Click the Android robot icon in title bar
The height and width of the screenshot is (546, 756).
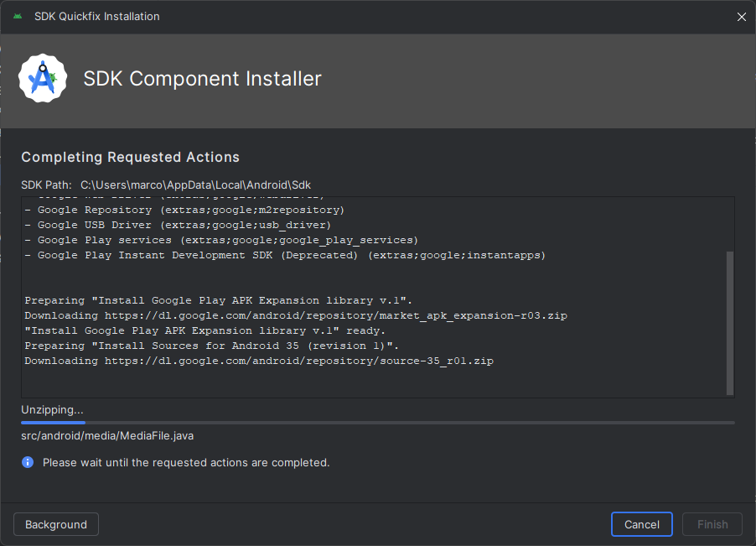[17, 16]
